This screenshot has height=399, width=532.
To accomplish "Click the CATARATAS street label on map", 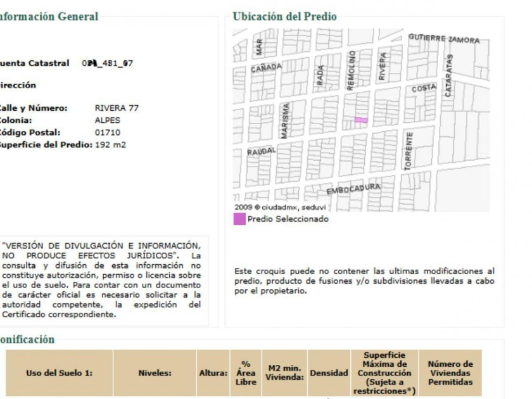I will (448, 75).
